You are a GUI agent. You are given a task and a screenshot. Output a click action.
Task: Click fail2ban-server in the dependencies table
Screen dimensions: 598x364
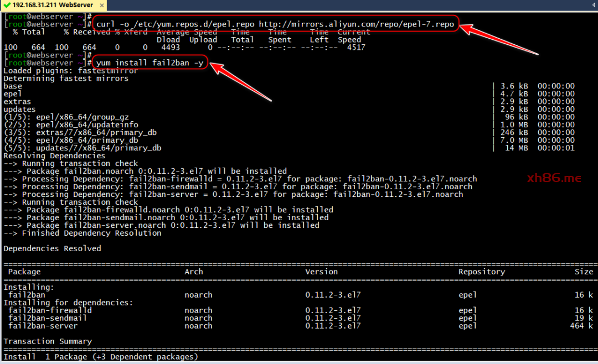pos(45,326)
